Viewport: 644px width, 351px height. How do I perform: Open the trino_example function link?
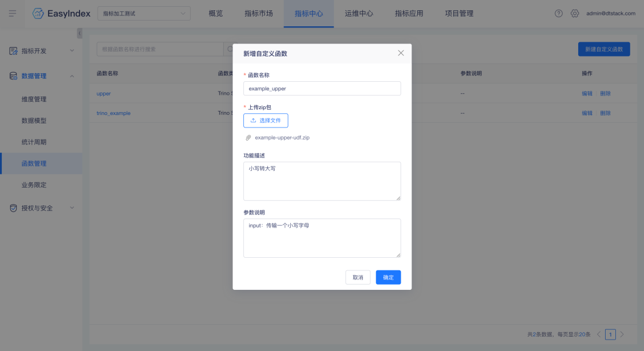[113, 113]
